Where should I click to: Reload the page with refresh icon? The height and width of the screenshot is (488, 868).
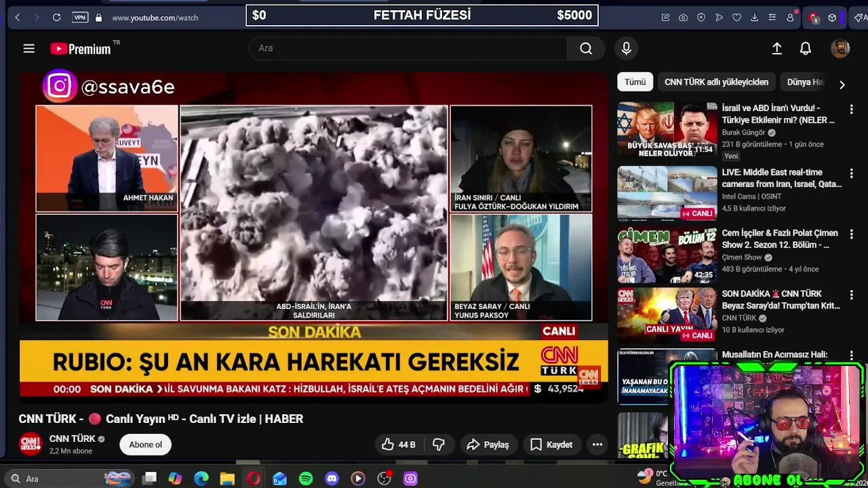[57, 18]
